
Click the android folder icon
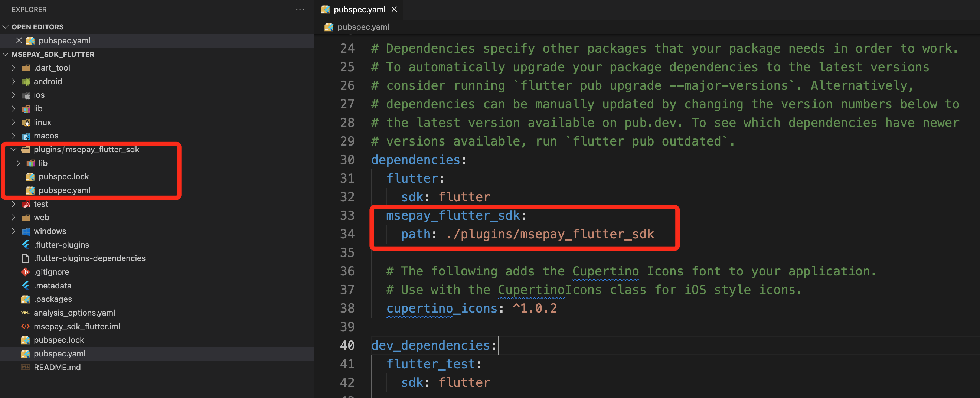click(26, 81)
